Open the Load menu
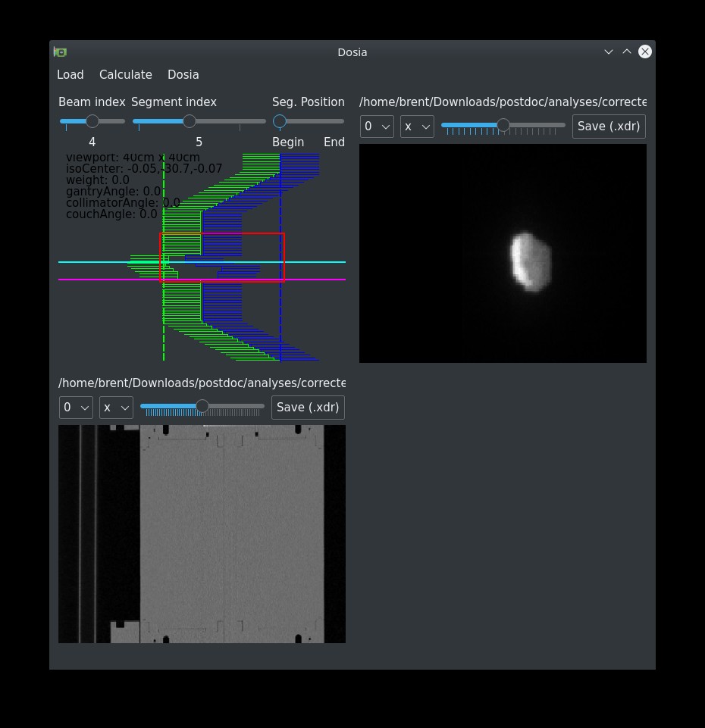 70,74
